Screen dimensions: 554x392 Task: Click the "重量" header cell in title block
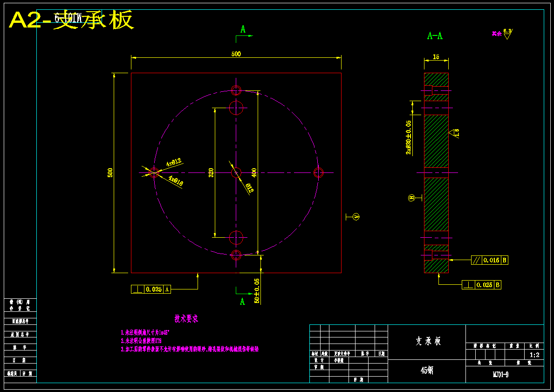pyautogui.click(x=515, y=346)
